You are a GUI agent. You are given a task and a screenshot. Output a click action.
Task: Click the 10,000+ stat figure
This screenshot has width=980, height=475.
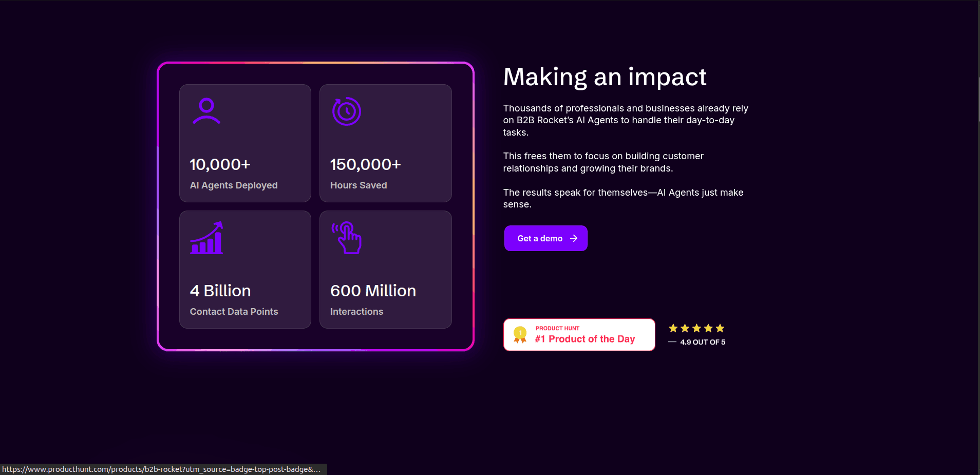[x=220, y=164]
